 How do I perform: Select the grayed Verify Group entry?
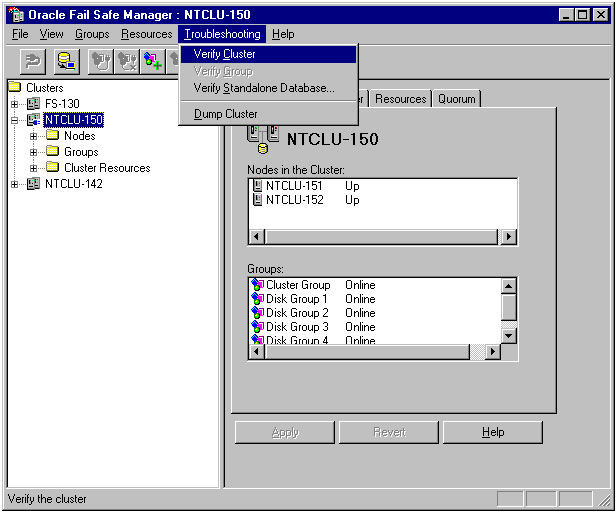[268, 71]
